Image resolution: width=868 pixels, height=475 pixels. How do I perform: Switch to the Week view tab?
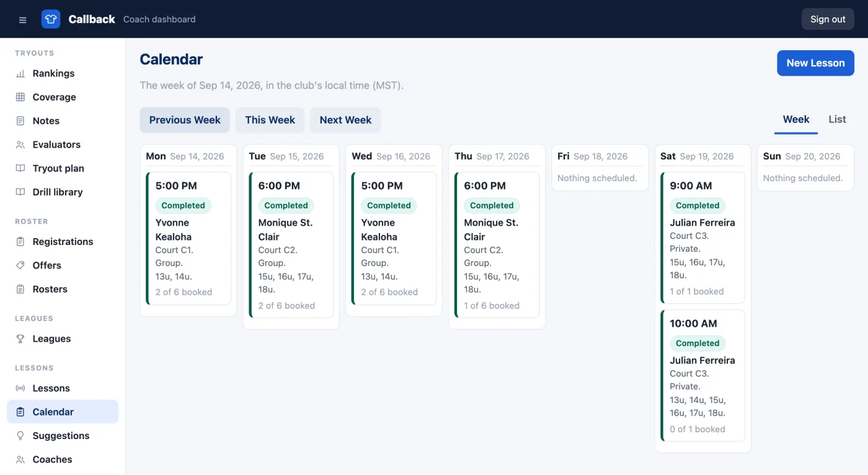click(x=796, y=120)
